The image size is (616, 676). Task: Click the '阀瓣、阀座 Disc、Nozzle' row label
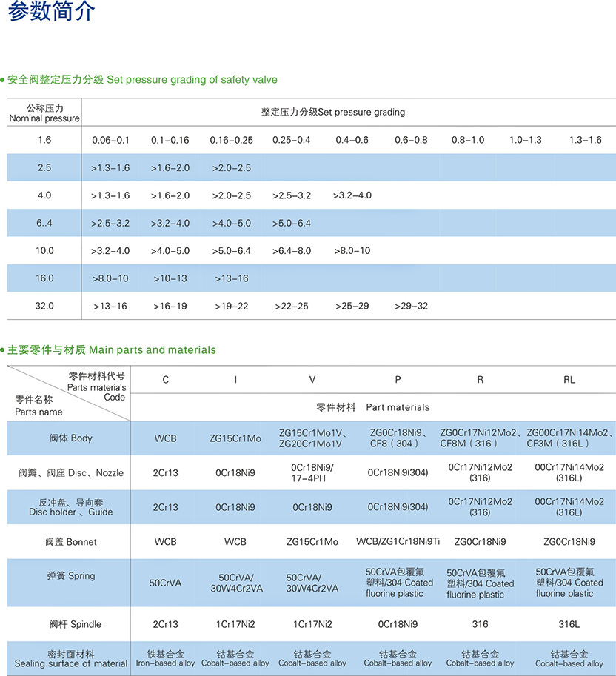pos(70,473)
